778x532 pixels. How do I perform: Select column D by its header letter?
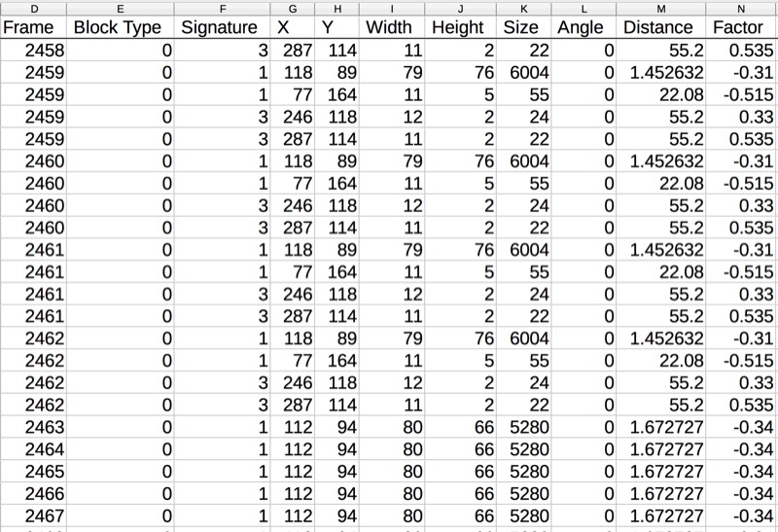click(x=33, y=9)
